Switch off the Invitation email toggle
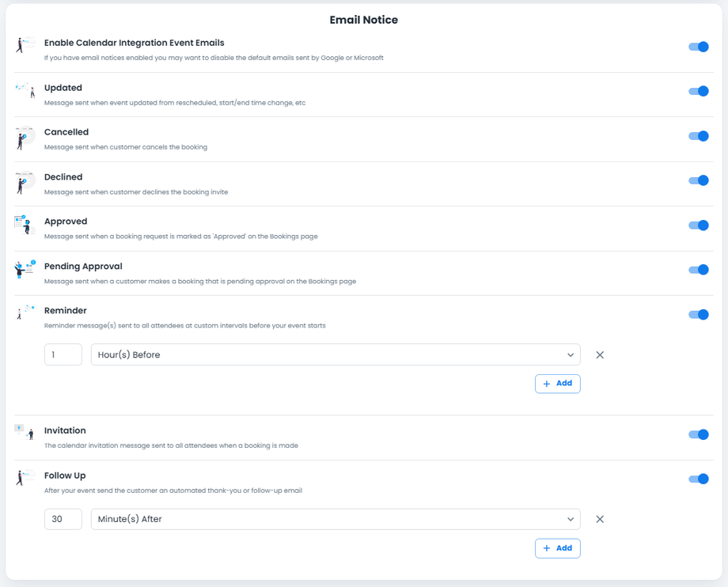 698,434
